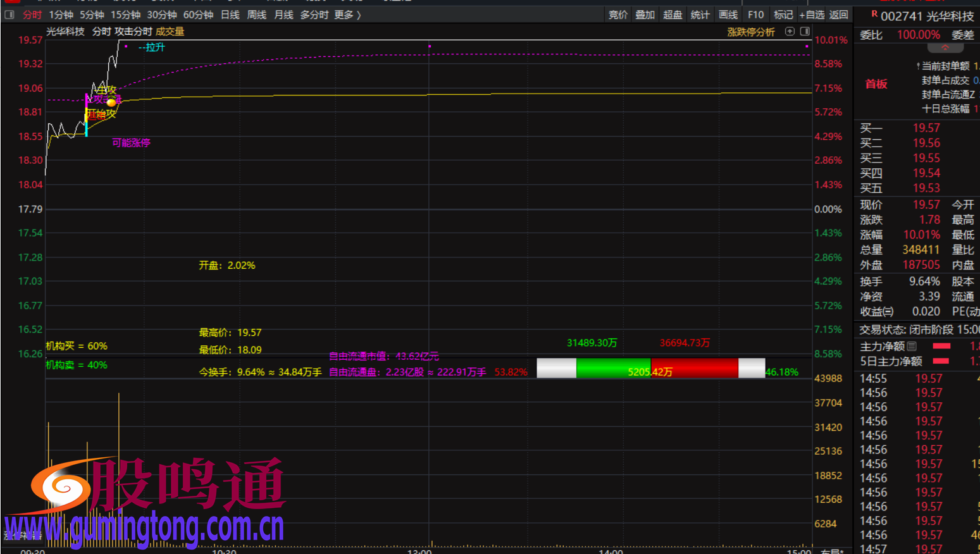Screen dimensions: 980x554
Task: Click the red R margin-trading badge
Action: click(x=874, y=14)
